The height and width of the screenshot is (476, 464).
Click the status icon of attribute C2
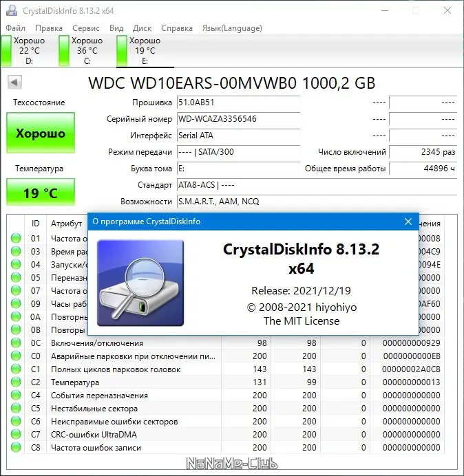point(16,382)
